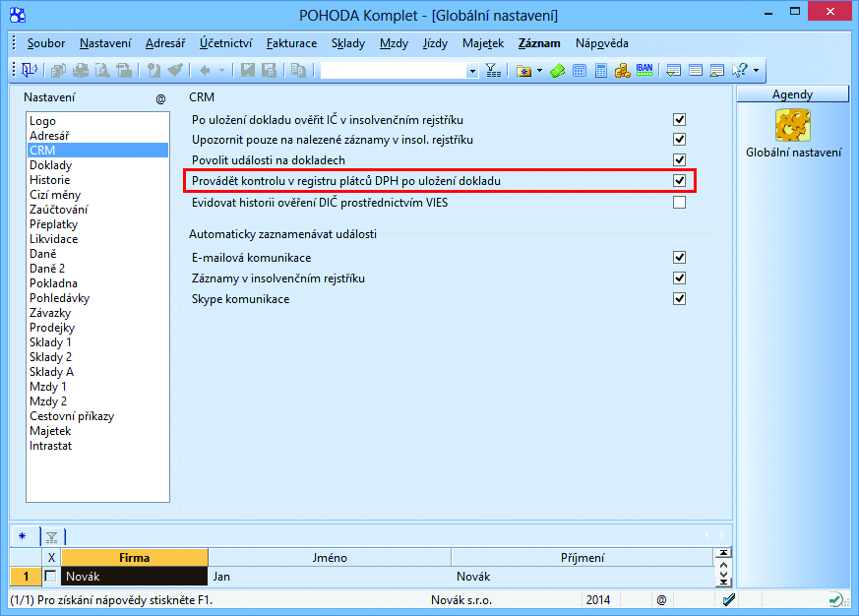Open the Sklady menu
This screenshot has height=616, width=859.
[348, 43]
